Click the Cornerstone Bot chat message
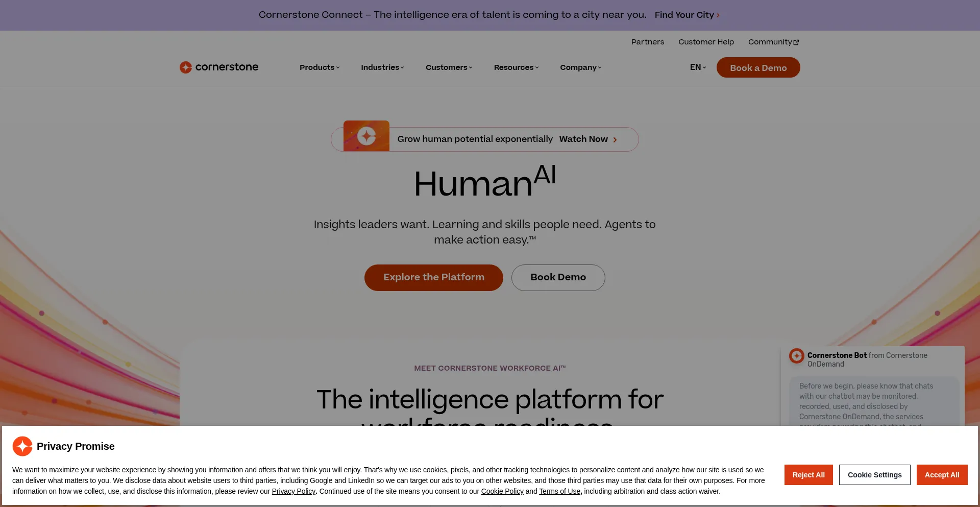Image resolution: width=980 pixels, height=507 pixels. click(x=874, y=402)
